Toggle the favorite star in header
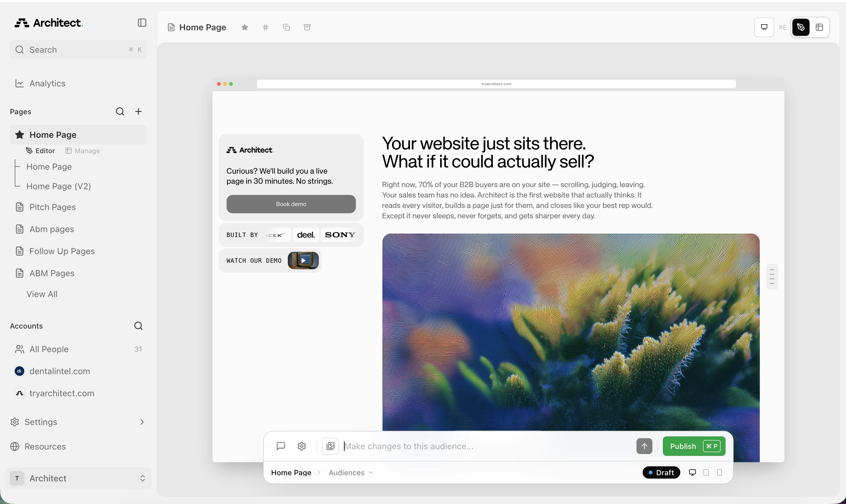This screenshot has width=846, height=504. pos(244,27)
